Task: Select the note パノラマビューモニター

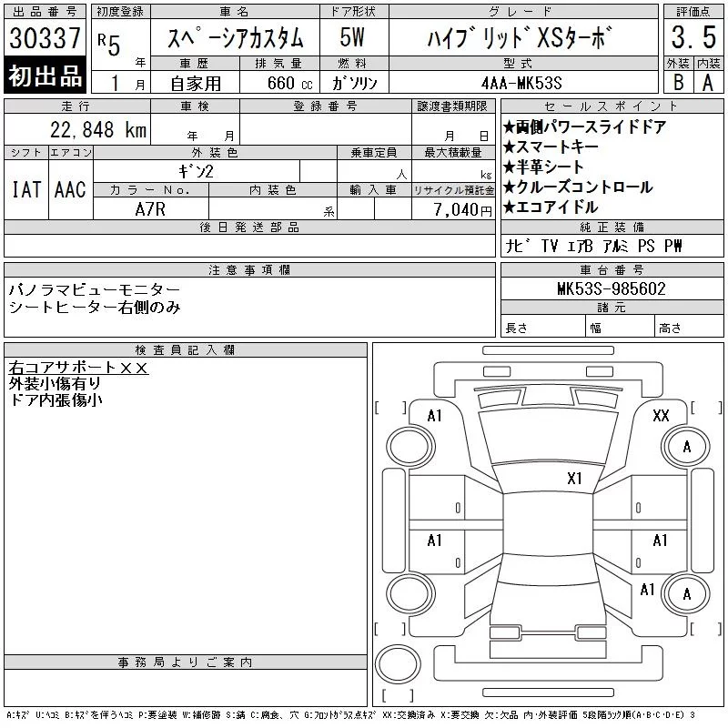Action: 95,289
